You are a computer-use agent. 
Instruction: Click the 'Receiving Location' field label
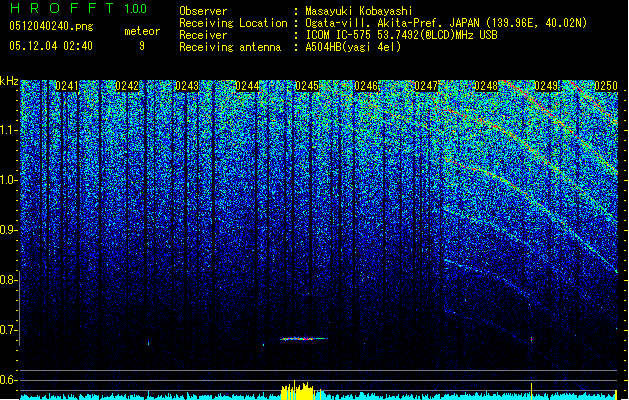(x=233, y=23)
